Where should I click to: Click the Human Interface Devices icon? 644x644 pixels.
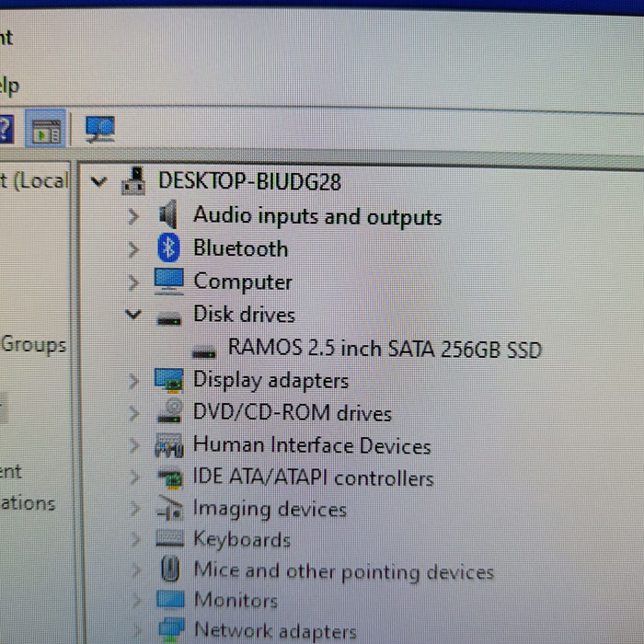169,446
